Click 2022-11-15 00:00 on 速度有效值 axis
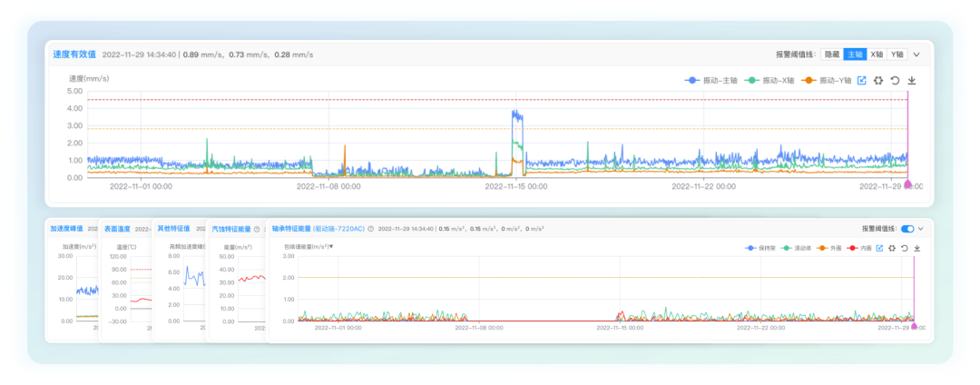 coord(516,186)
